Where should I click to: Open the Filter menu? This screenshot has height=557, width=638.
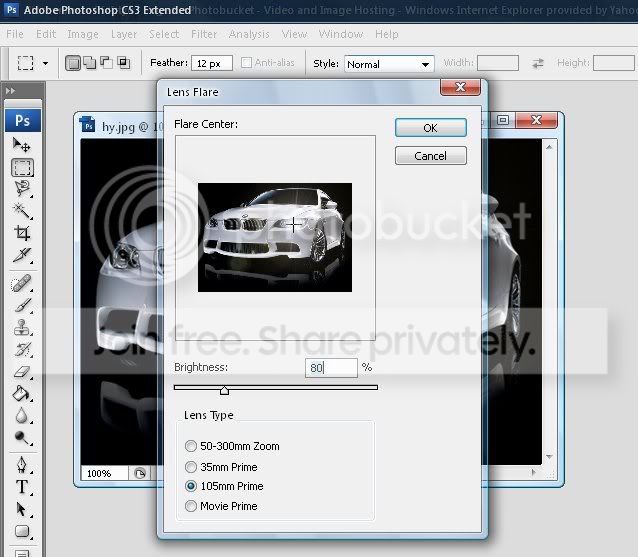tap(204, 34)
